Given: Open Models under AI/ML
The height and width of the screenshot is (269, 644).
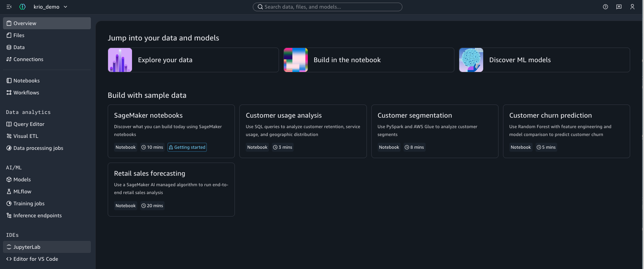Looking at the screenshot, I should point(47,179).
